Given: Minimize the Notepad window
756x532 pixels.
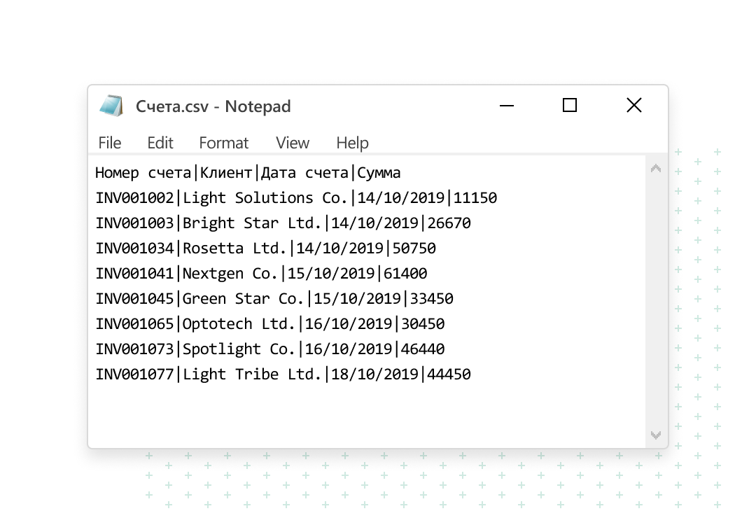Looking at the screenshot, I should [507, 106].
